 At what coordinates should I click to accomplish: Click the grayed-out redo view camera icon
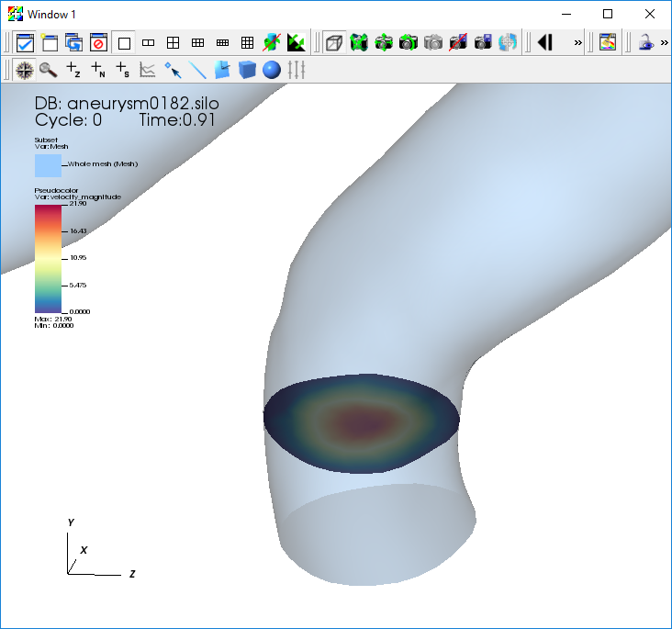click(x=433, y=42)
